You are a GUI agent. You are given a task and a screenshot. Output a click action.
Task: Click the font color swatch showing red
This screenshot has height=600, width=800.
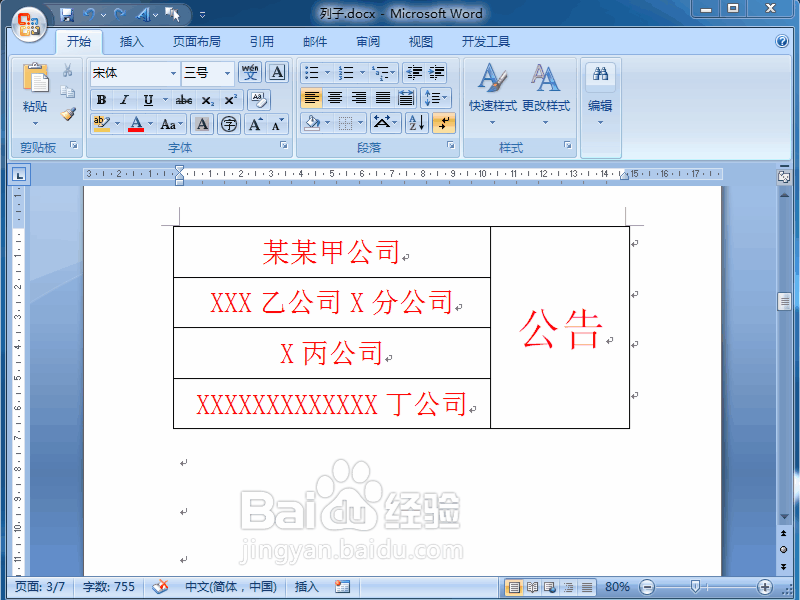point(136,124)
